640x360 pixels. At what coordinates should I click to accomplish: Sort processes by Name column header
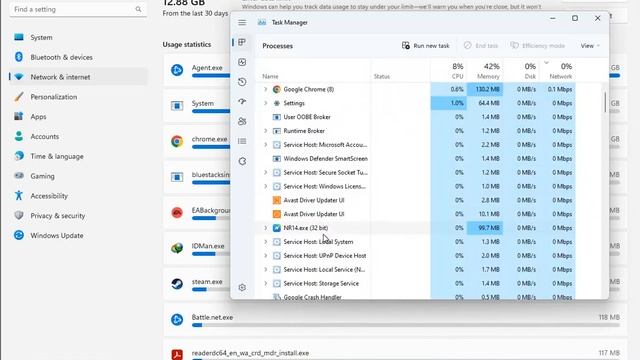coord(313,71)
